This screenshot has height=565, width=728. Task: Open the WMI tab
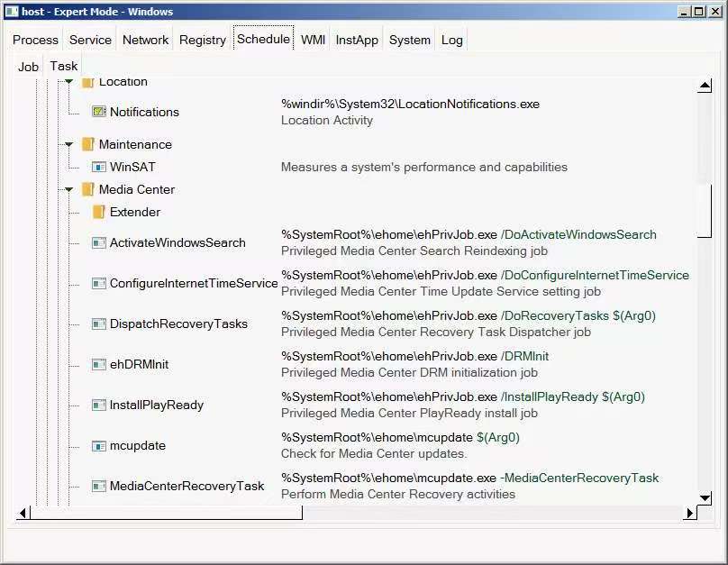pos(313,40)
